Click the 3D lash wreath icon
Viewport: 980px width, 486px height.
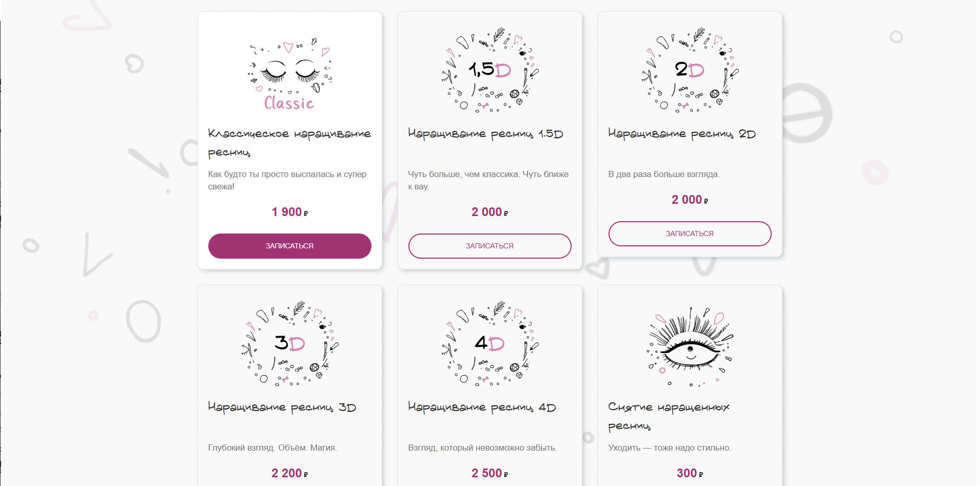(x=290, y=343)
